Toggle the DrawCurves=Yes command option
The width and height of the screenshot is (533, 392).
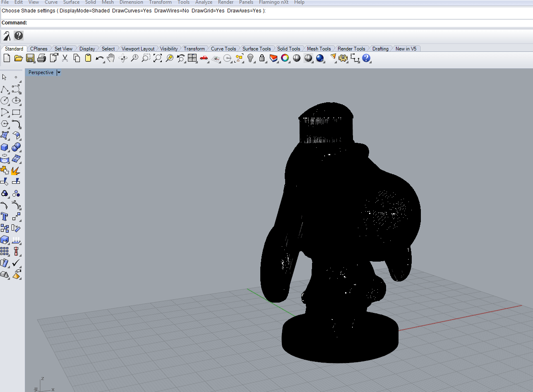(132, 11)
